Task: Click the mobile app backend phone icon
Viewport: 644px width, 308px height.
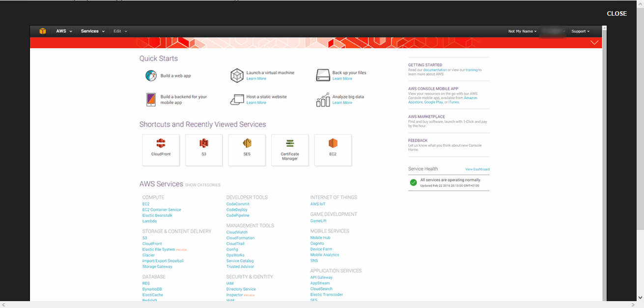Action: (x=151, y=100)
